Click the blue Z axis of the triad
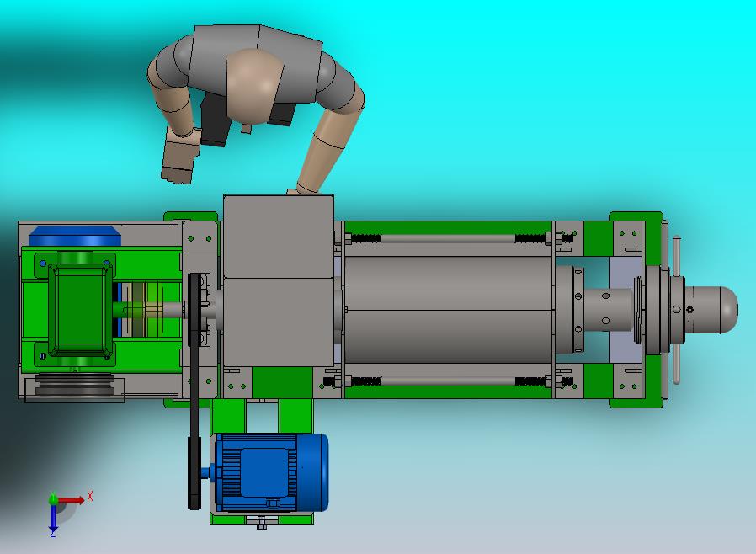756x554 pixels. tap(53, 516)
